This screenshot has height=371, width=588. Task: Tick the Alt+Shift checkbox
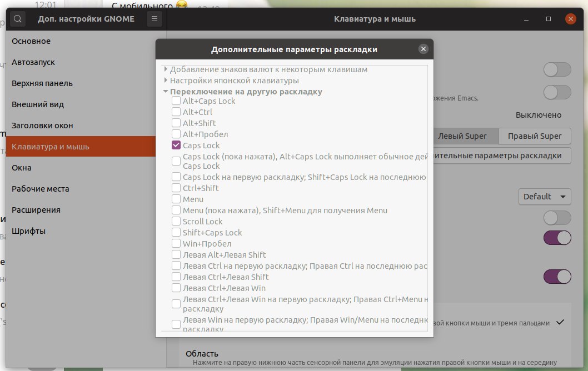point(176,123)
